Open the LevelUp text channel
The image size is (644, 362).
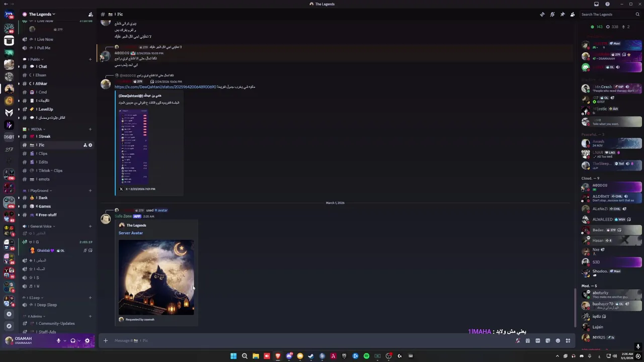[57, 109]
